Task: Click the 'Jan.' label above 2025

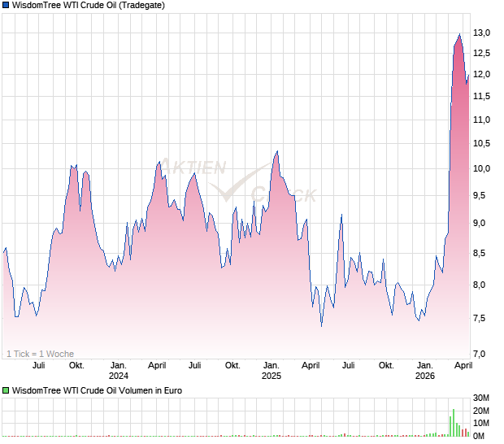Action: tap(272, 366)
